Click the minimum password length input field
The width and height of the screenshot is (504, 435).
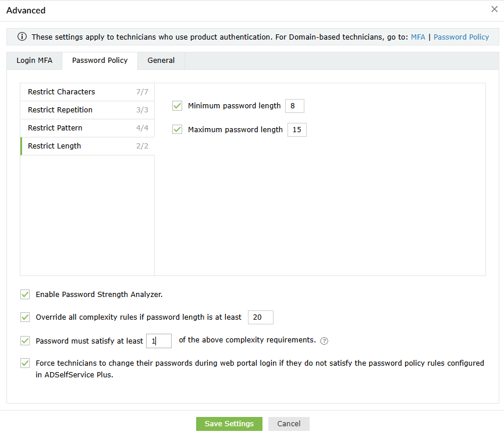[294, 106]
